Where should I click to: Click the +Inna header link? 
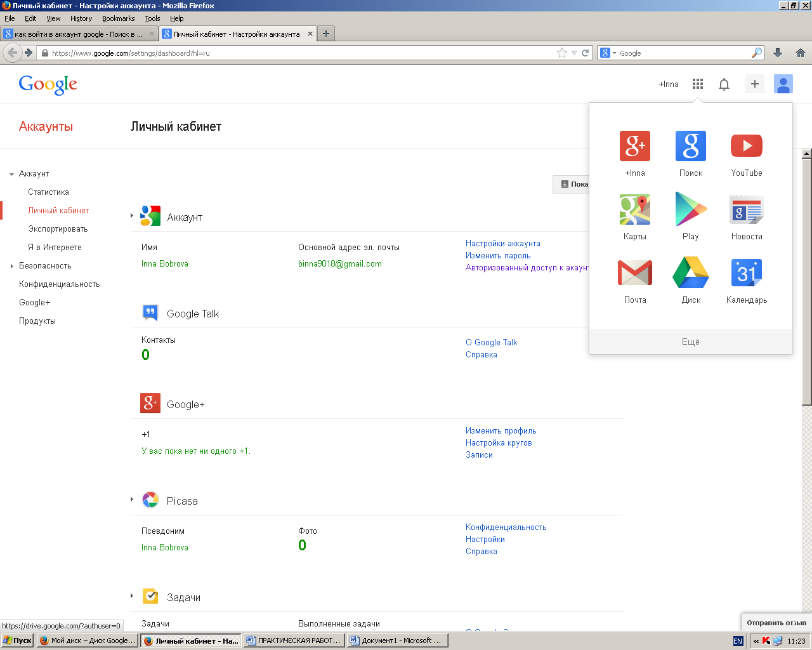[x=669, y=84]
